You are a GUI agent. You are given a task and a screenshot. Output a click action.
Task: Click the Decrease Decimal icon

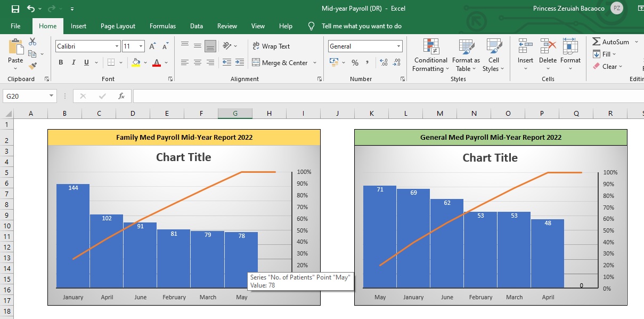[x=397, y=63]
